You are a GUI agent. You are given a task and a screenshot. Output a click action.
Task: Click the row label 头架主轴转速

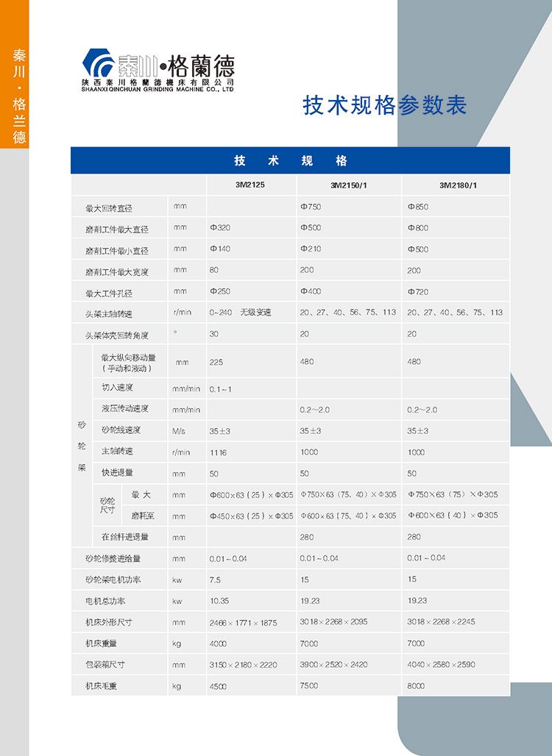point(109,314)
